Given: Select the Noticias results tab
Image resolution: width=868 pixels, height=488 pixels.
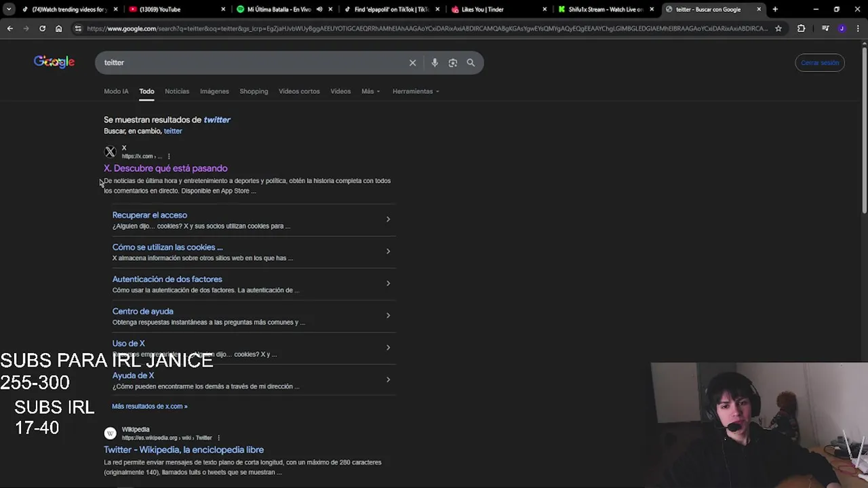Looking at the screenshot, I should click(177, 91).
